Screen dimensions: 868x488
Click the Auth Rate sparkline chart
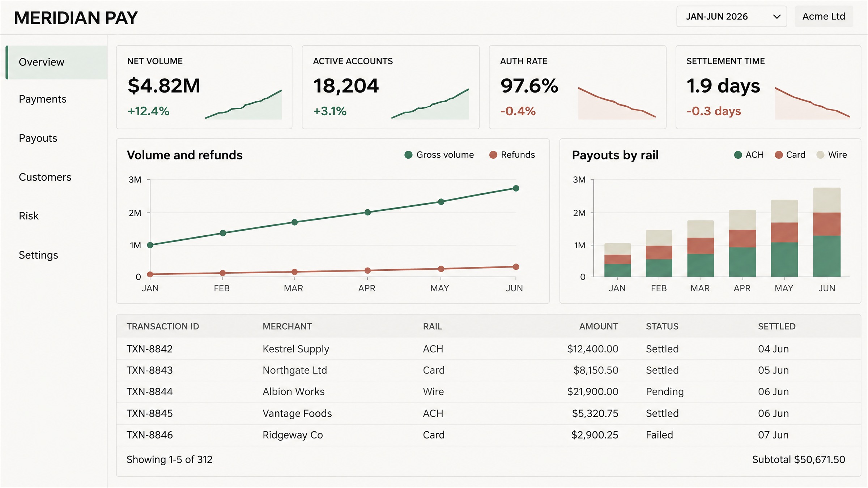[617, 103]
